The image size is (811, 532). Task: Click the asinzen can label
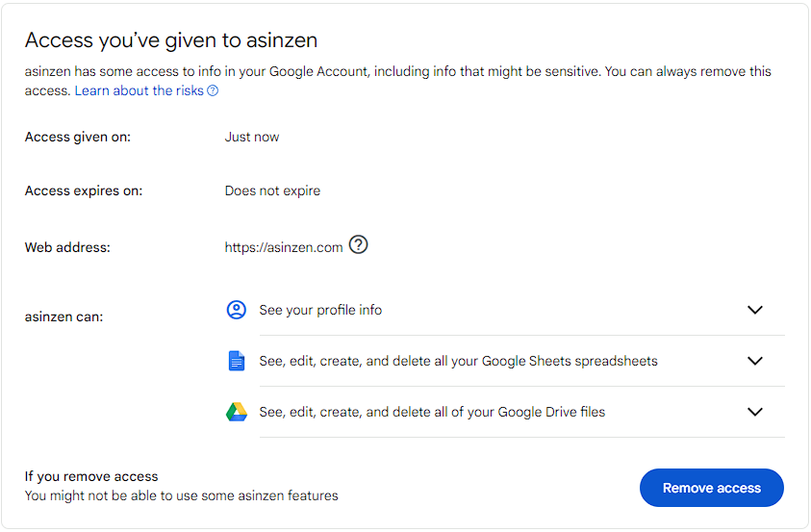pos(64,317)
